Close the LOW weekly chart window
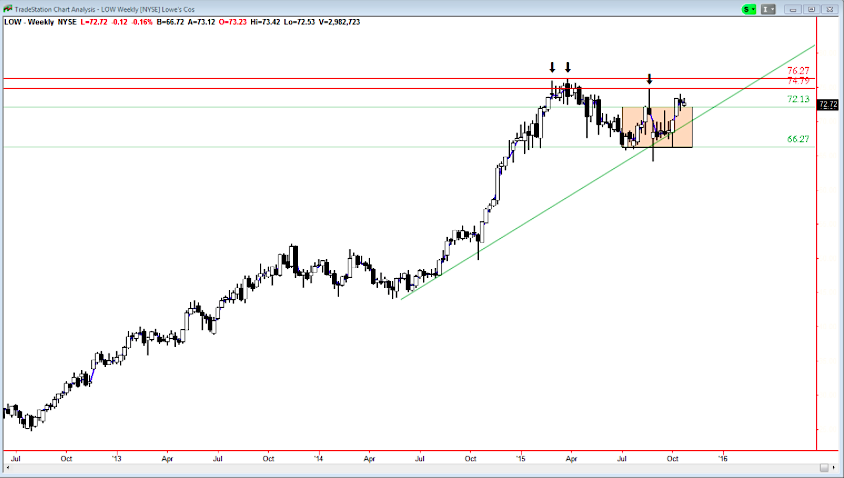This screenshot has width=844, height=478. pos(830,9)
